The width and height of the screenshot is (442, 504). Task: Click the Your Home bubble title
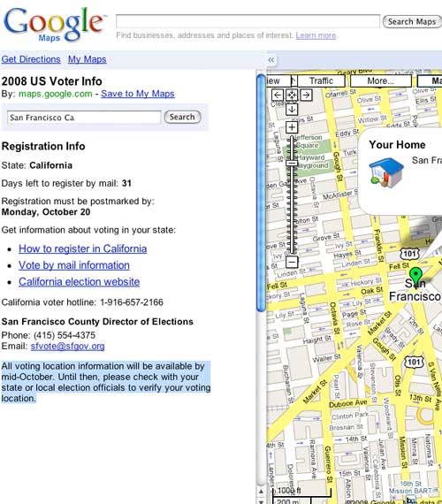pos(397,145)
